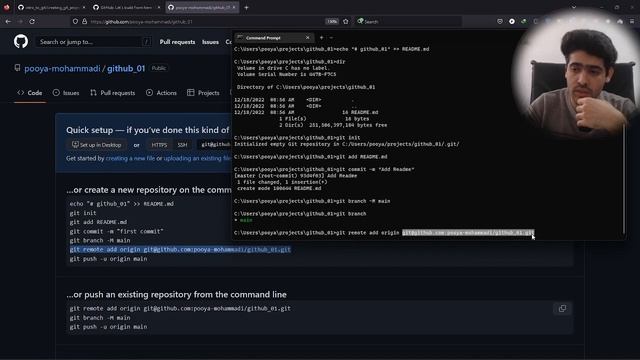Image resolution: width=640 pixels, height=360 pixels.
Task: Click the repository icon before pooya-mohammadi
Action: [x=17, y=68]
